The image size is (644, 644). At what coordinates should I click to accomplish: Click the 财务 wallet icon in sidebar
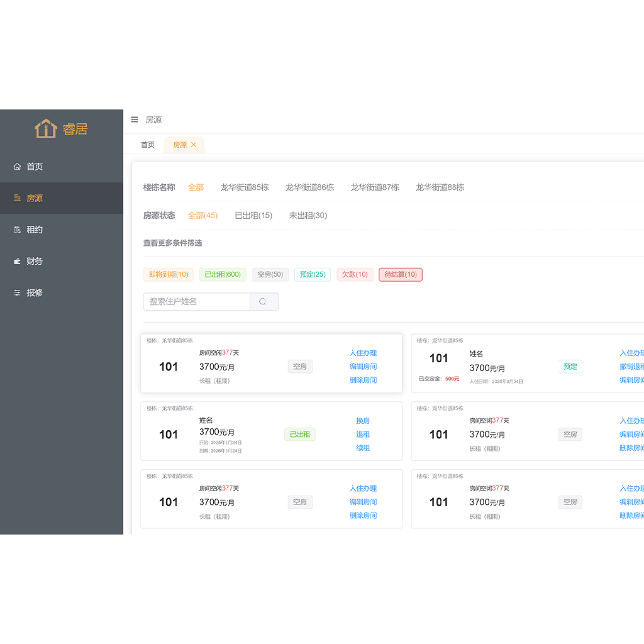(18, 261)
